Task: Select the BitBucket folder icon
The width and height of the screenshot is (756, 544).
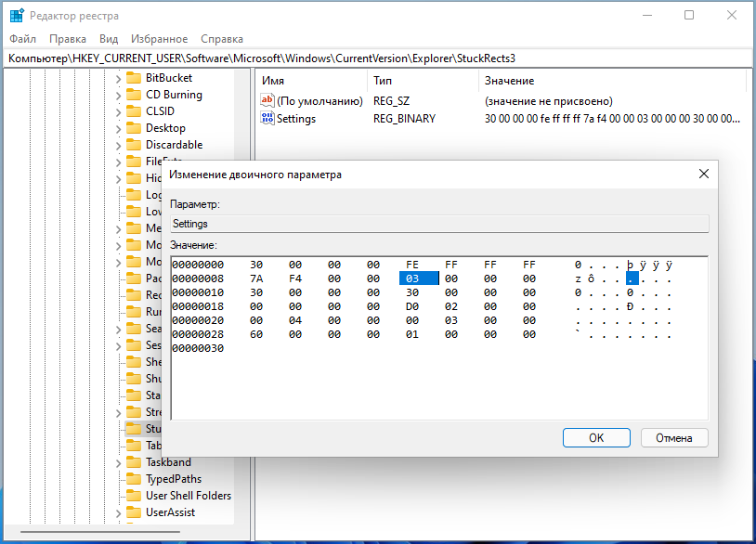Action: click(133, 78)
